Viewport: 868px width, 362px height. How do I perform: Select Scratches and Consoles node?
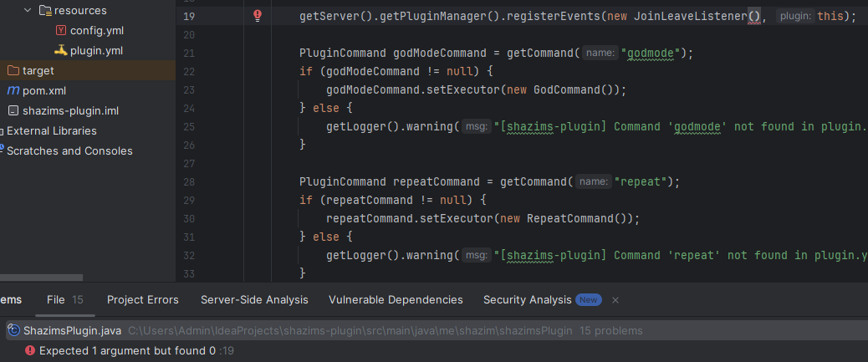coord(69,151)
